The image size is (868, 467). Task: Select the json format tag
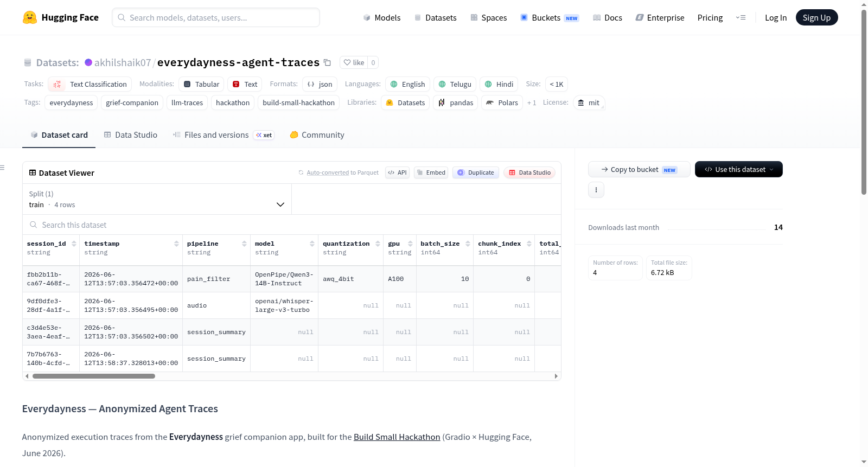[x=320, y=84]
